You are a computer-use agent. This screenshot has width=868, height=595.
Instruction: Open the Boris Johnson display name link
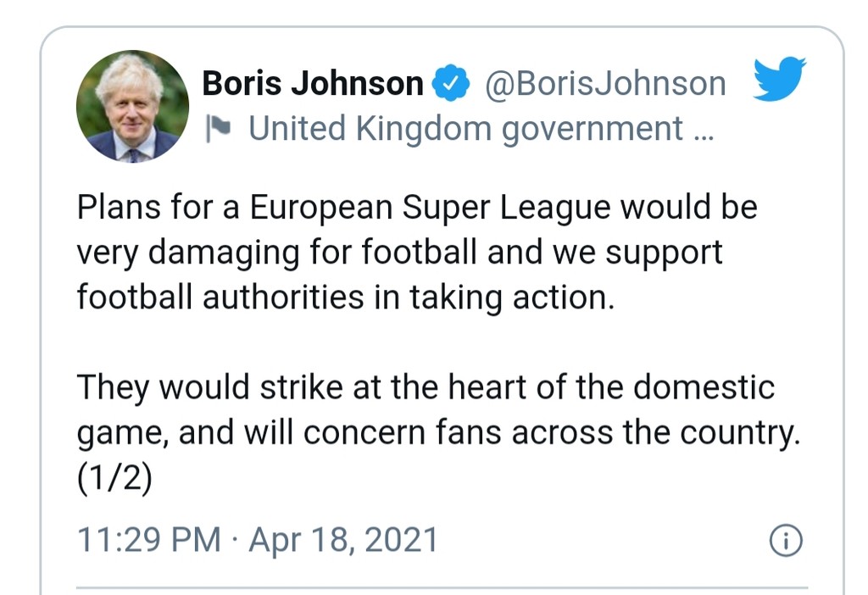pyautogui.click(x=313, y=84)
